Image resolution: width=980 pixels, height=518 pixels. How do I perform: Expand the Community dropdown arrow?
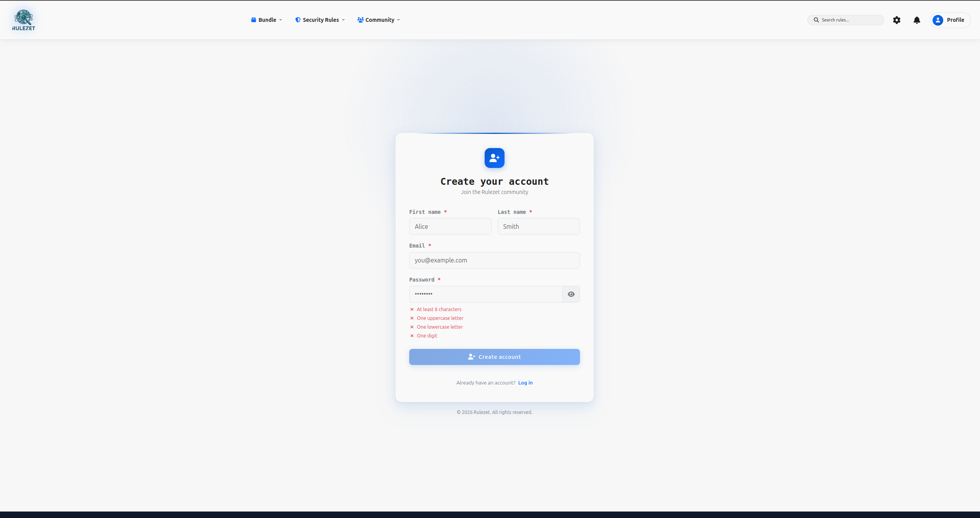coord(399,20)
